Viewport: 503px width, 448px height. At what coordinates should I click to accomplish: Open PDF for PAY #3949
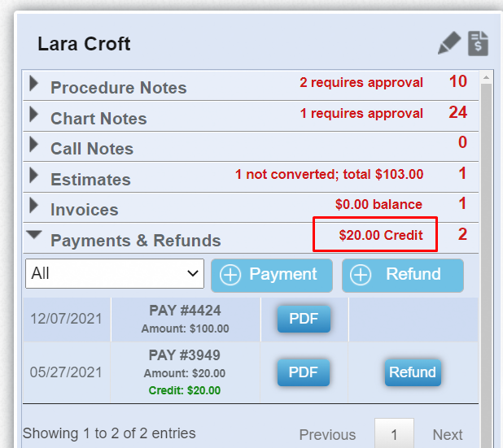pyautogui.click(x=304, y=372)
